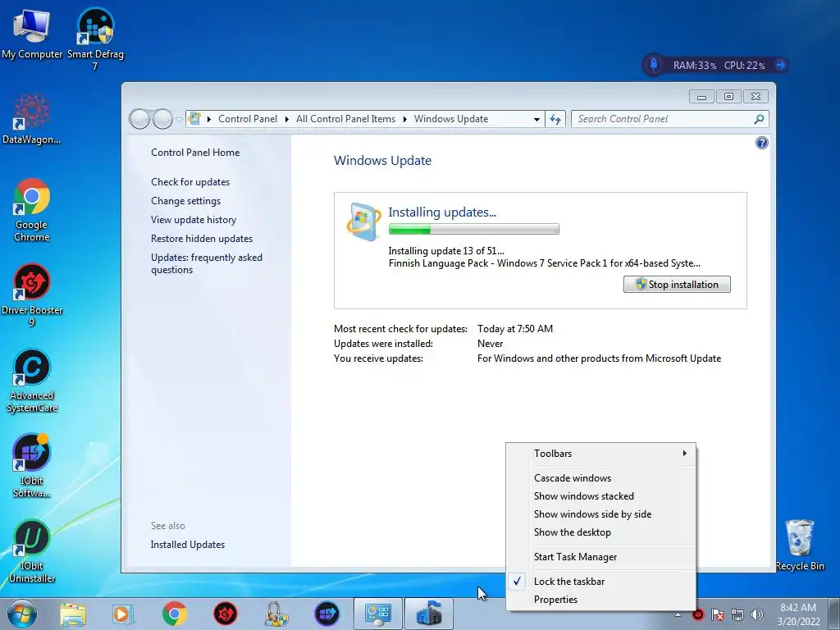Click the Control Panel icon in address bar
The height and width of the screenshot is (630, 840).
[195, 118]
